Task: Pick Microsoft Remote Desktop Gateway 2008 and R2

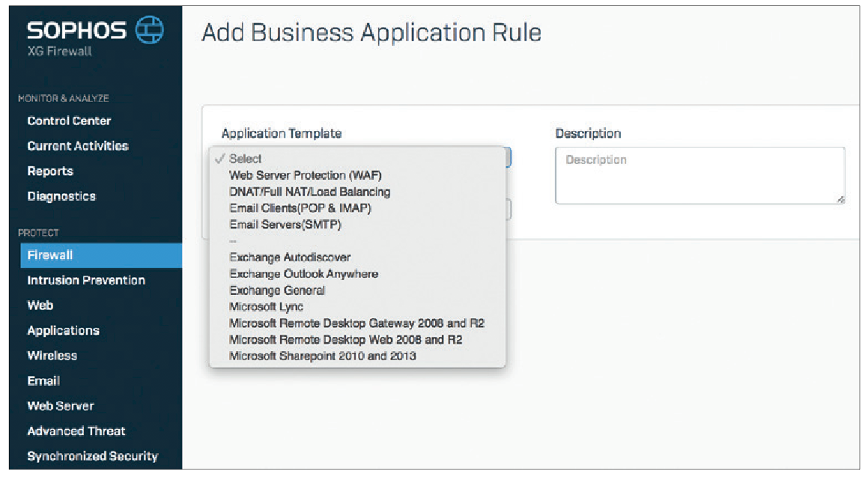Action: coord(357,323)
